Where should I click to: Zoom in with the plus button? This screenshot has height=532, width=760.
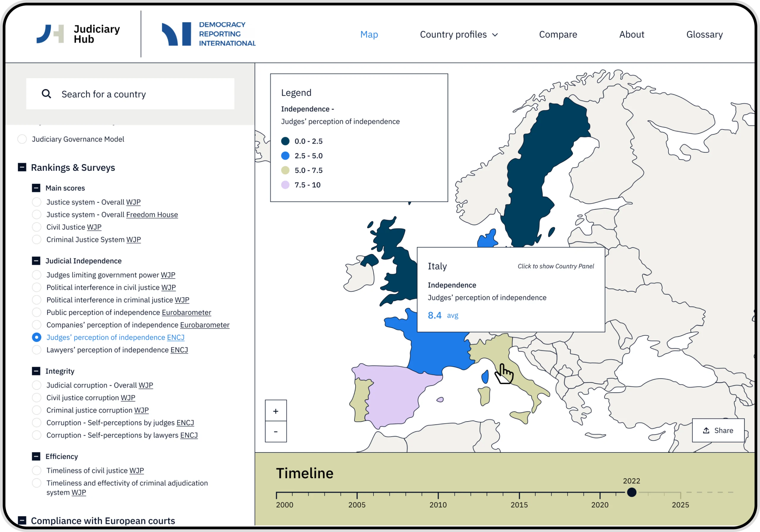(275, 411)
